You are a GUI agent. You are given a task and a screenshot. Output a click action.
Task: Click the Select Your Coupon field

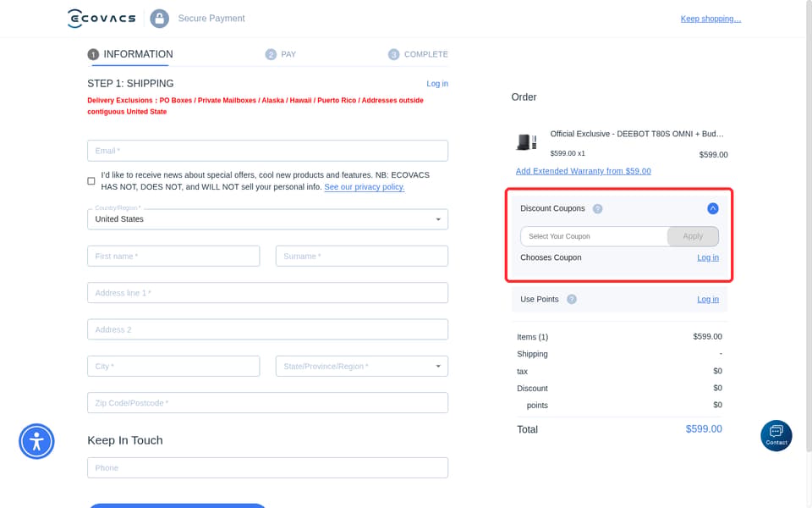(x=594, y=236)
